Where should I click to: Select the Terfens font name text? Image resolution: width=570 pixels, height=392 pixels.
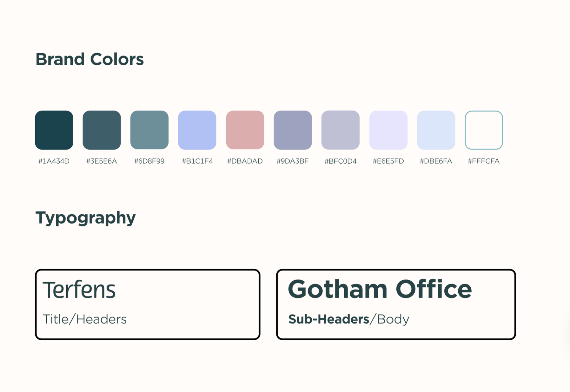click(x=79, y=290)
